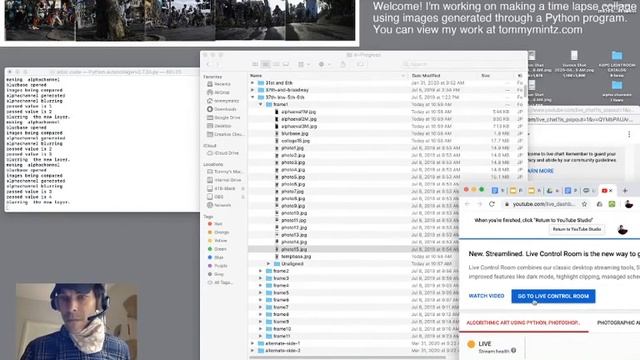Expand the frame11 folder
The image size is (640, 360).
click(260, 336)
